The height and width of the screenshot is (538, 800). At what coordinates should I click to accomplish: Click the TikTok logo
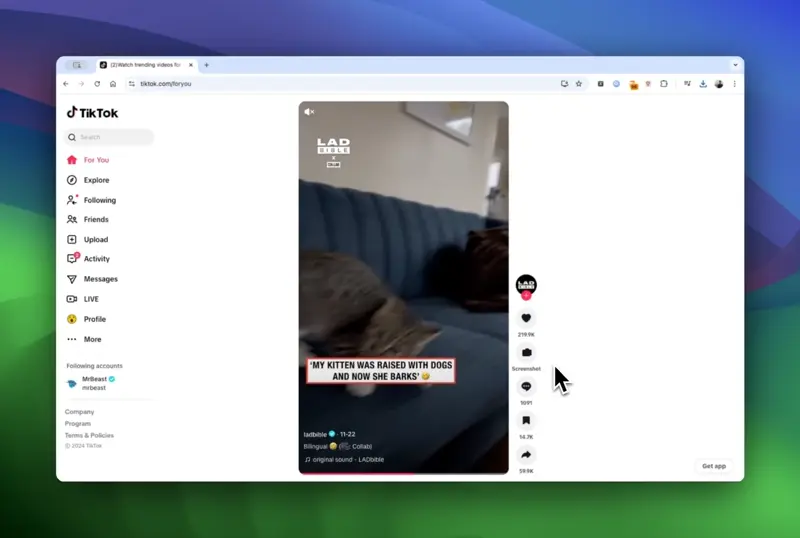click(x=92, y=113)
